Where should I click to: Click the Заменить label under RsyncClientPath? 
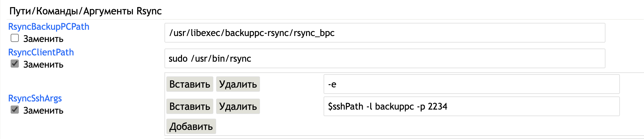pos(43,64)
